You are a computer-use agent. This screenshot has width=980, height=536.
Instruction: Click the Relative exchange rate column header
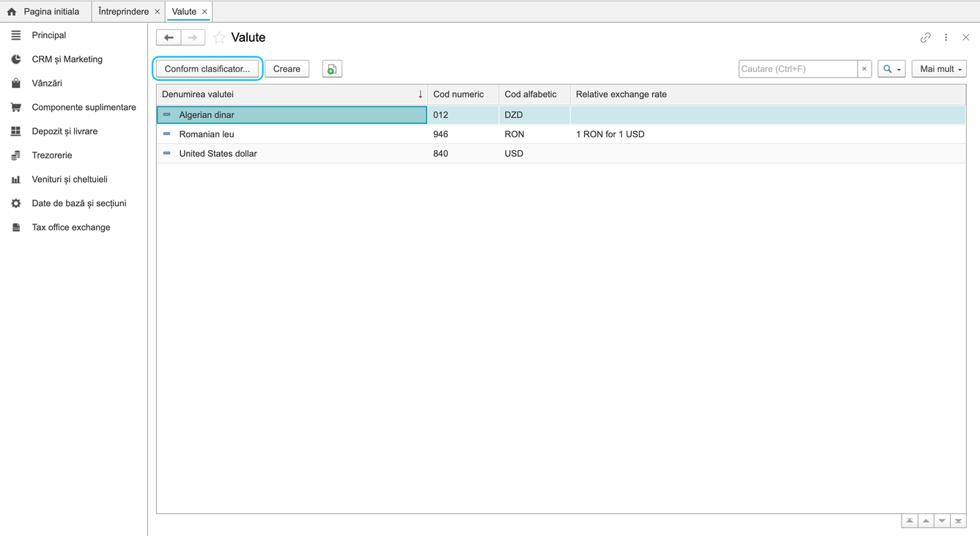point(767,95)
